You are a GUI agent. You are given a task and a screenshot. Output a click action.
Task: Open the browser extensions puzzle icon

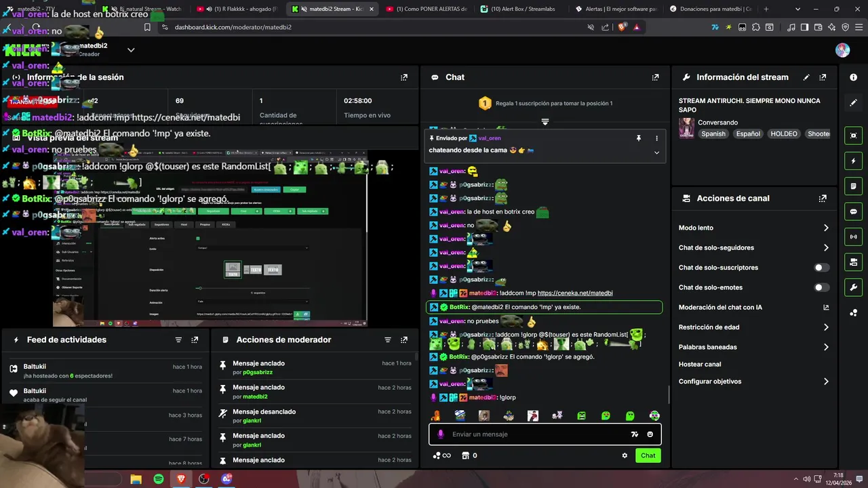[x=757, y=27]
